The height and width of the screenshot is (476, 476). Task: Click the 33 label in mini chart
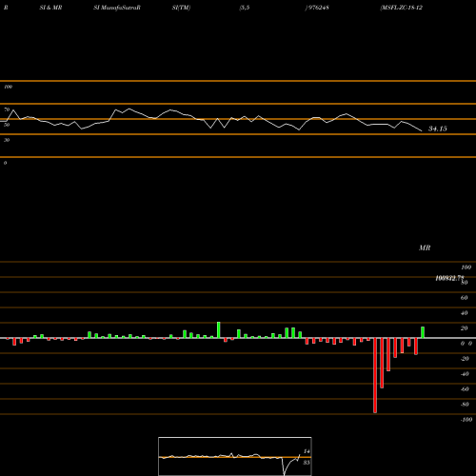307,463
